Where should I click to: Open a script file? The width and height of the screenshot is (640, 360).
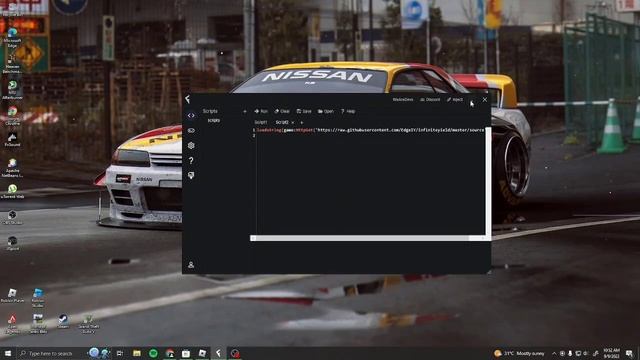(326, 111)
